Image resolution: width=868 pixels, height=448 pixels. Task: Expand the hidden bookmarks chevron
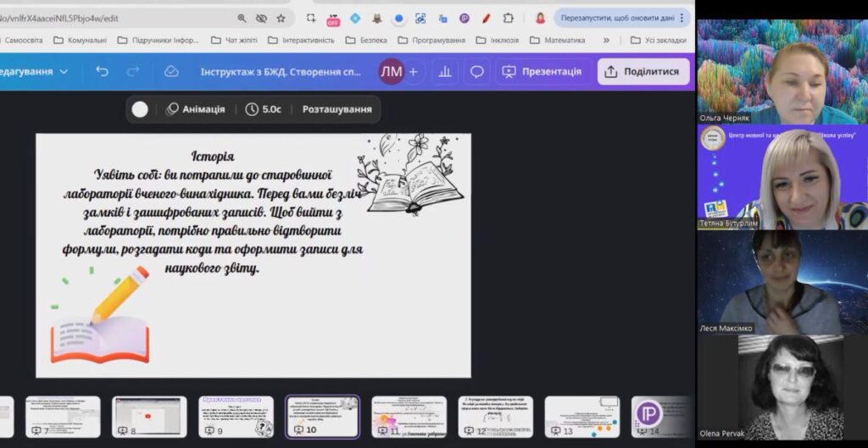pyautogui.click(x=606, y=41)
